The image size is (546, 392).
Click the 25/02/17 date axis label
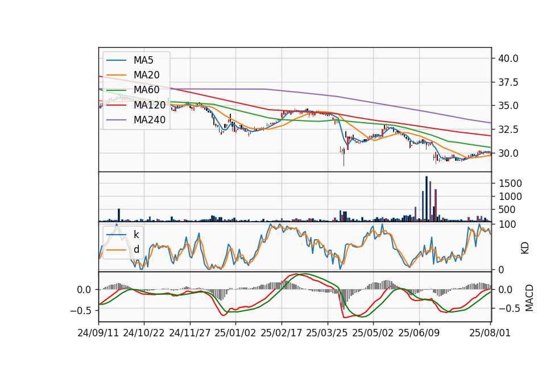[x=282, y=333]
